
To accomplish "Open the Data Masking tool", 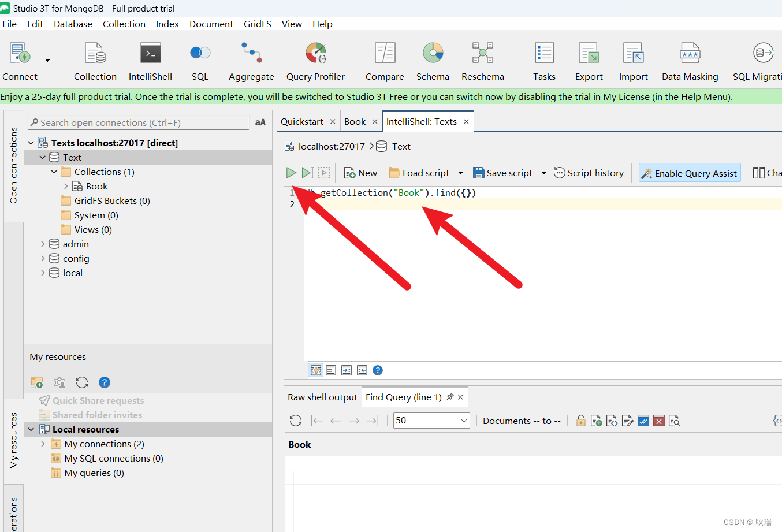I will 690,61.
